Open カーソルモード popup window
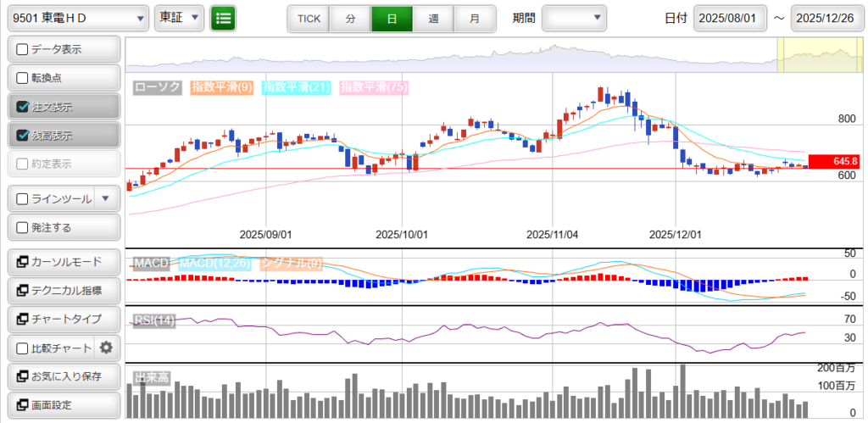 point(63,261)
